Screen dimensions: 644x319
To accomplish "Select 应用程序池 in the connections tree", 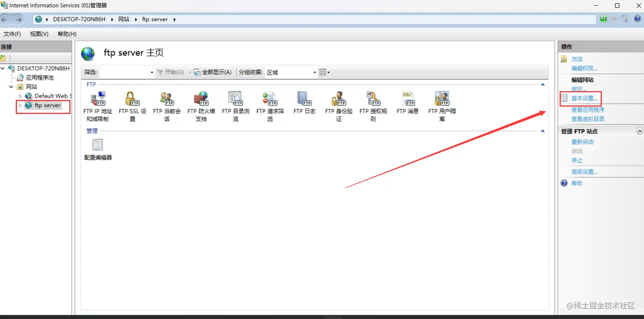I will point(40,78).
